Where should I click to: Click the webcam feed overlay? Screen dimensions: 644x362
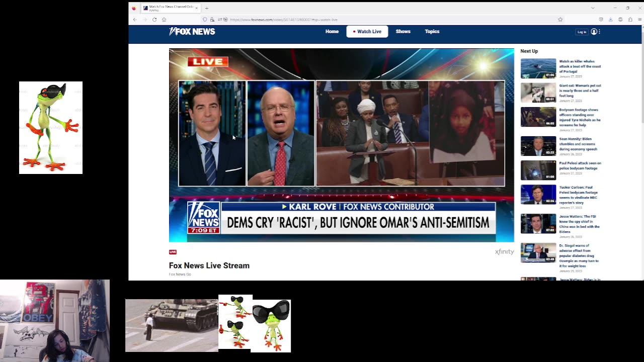[55, 321]
